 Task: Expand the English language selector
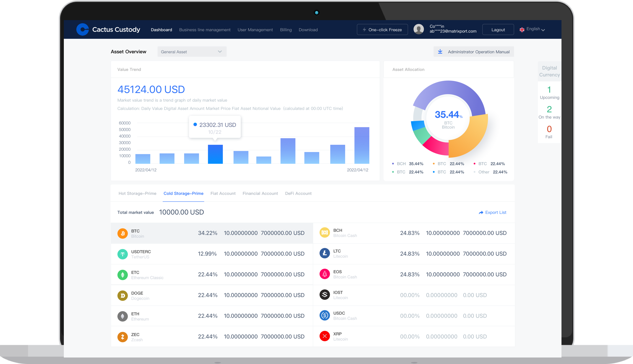click(x=534, y=29)
